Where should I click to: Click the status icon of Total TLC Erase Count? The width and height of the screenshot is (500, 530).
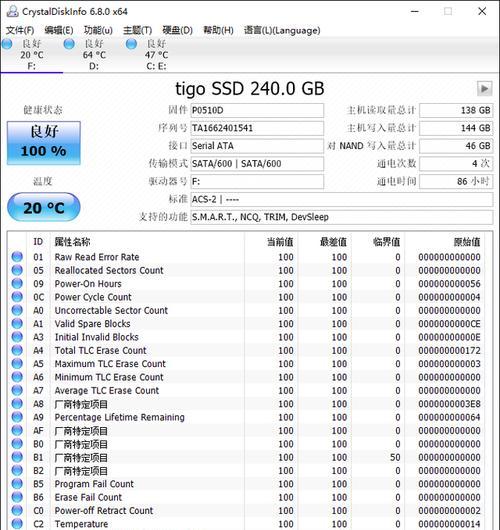tap(17, 351)
